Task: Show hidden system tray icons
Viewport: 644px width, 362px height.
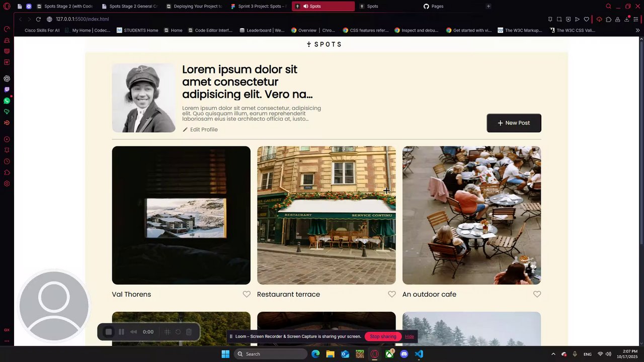Action: click(553, 354)
